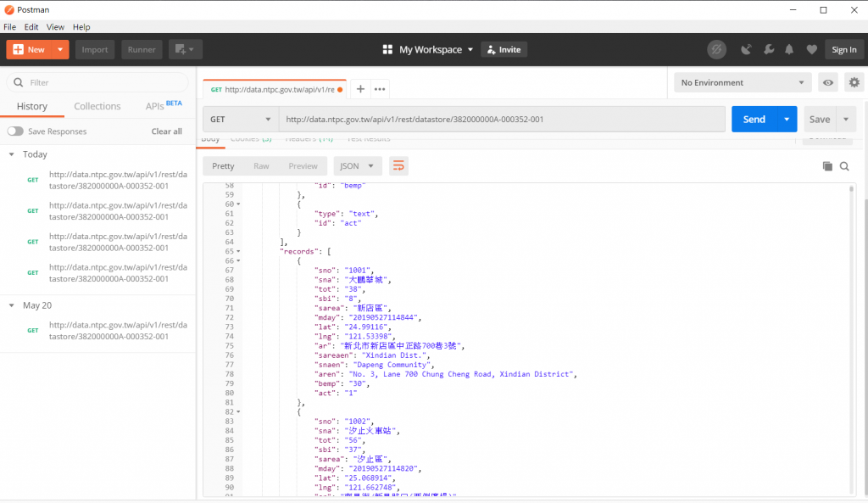The width and height of the screenshot is (868, 503).
Task: Select the Raw response view
Action: 261,165
